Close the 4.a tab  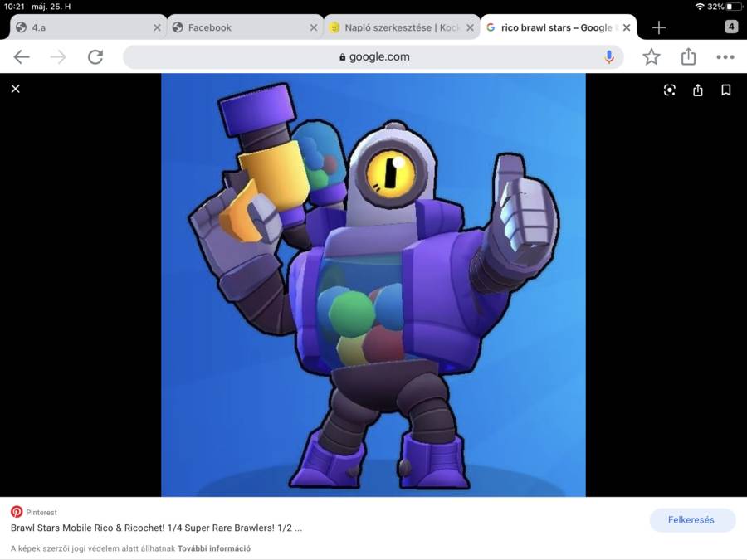[157, 27]
